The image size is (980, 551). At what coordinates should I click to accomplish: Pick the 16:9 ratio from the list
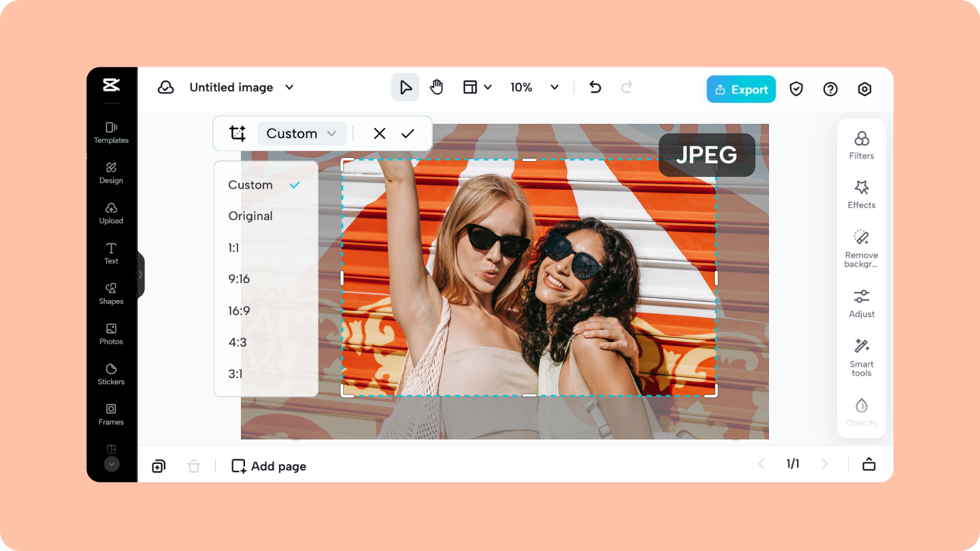pos(238,310)
